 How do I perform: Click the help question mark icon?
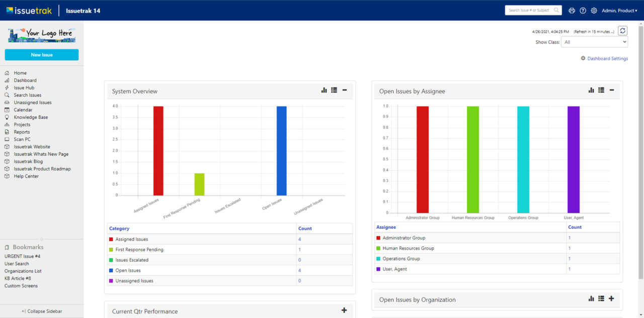583,10
